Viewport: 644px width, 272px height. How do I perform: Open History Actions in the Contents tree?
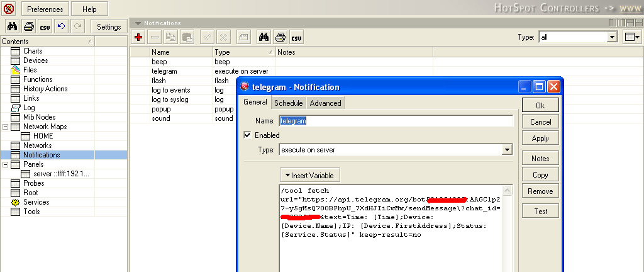(45, 89)
